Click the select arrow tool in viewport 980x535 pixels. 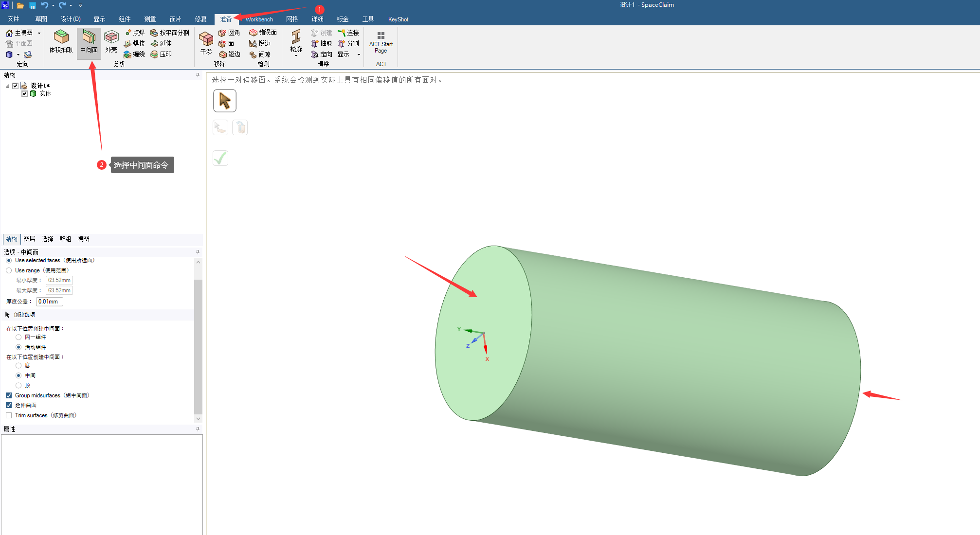225,101
